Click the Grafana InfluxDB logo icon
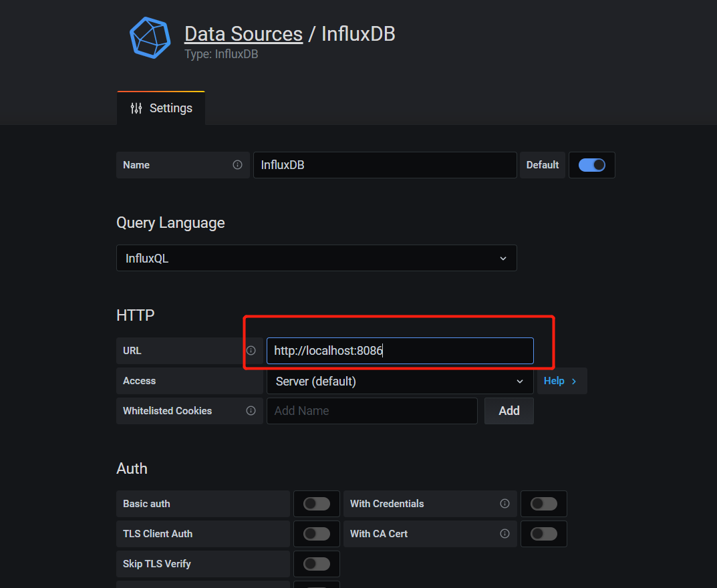The image size is (717, 588). [150, 38]
